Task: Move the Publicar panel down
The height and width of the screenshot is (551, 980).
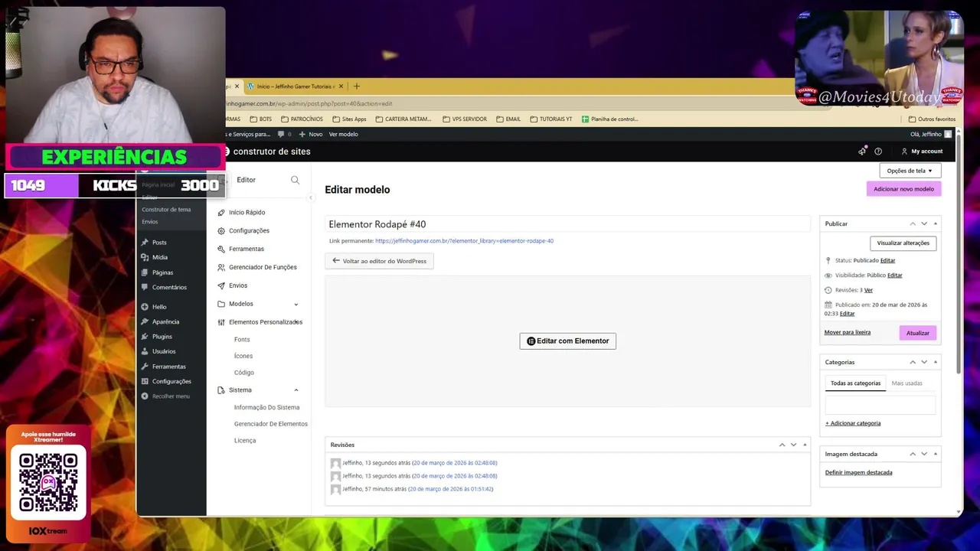Action: click(x=924, y=223)
